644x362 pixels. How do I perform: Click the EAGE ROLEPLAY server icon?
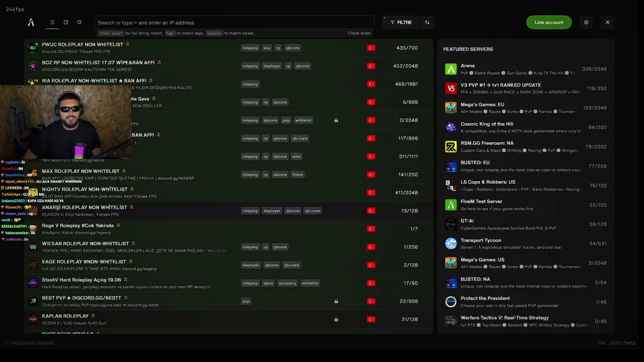(x=33, y=265)
